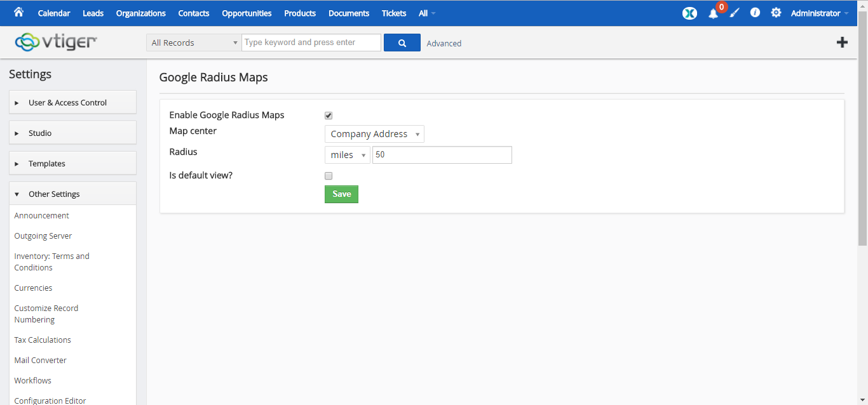868x405 pixels.
Task: Open Inventory: Terms and Conditions
Action: (x=52, y=262)
